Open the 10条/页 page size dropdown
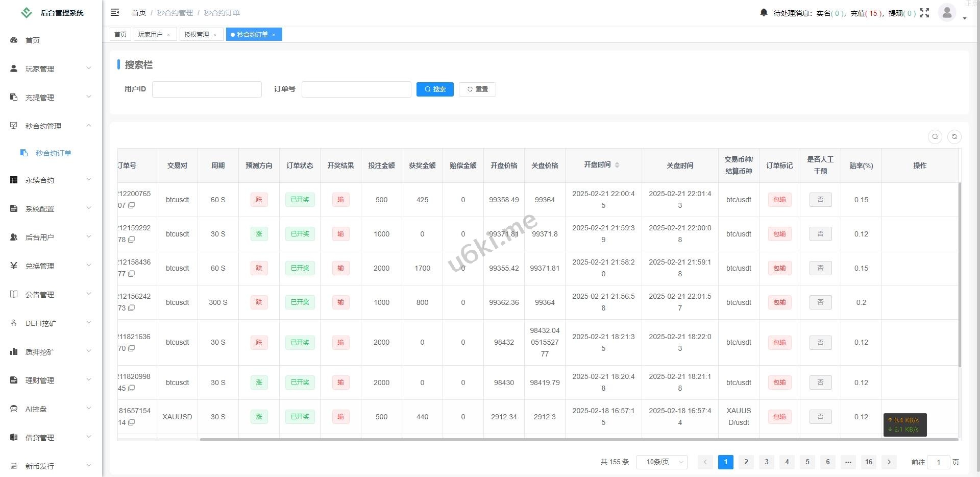The height and width of the screenshot is (477, 980). coord(661,462)
